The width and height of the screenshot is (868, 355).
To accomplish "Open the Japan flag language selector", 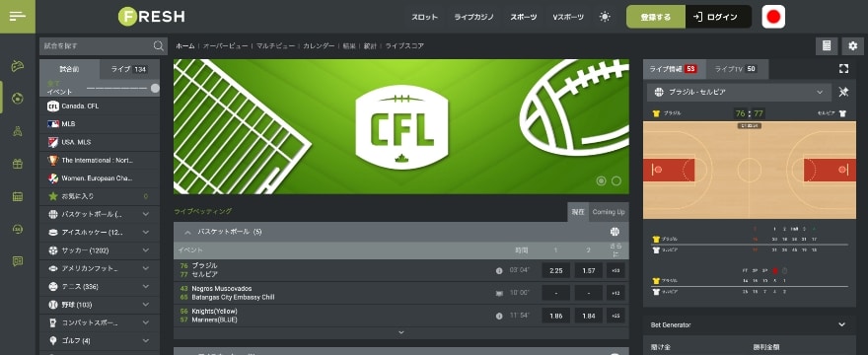I will pos(773,17).
